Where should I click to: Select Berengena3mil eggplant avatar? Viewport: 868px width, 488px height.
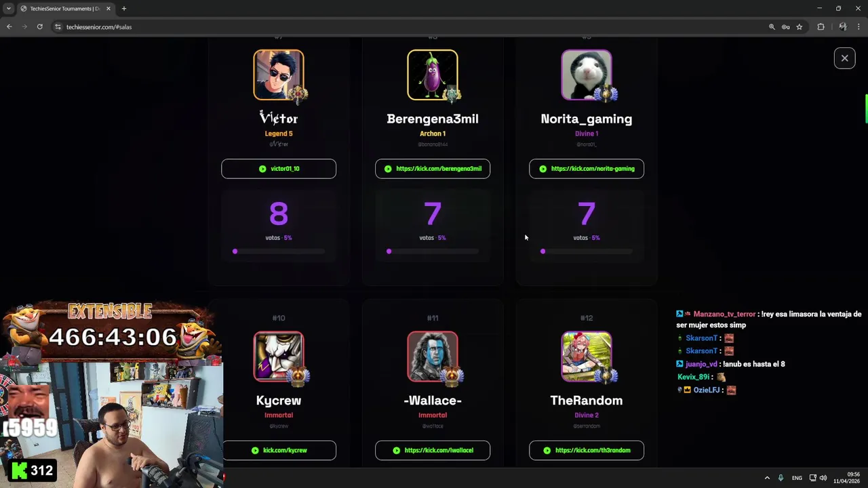[433, 75]
